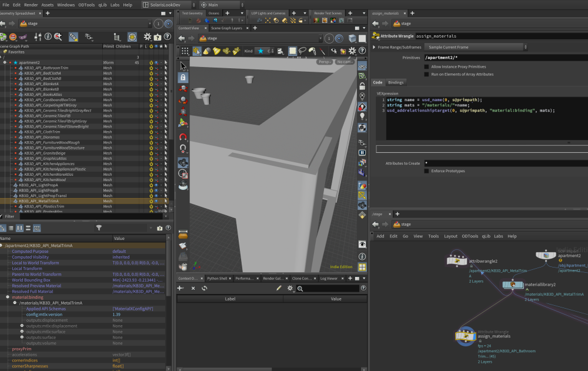Select the arrow Select tool in the viewport
Viewport: 588px width, 371px height.
point(183,66)
